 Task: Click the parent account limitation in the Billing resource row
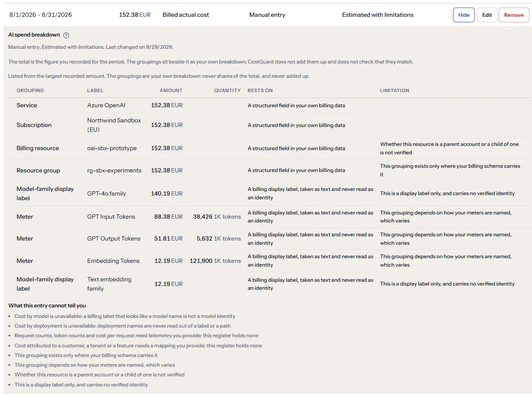pyautogui.click(x=450, y=148)
